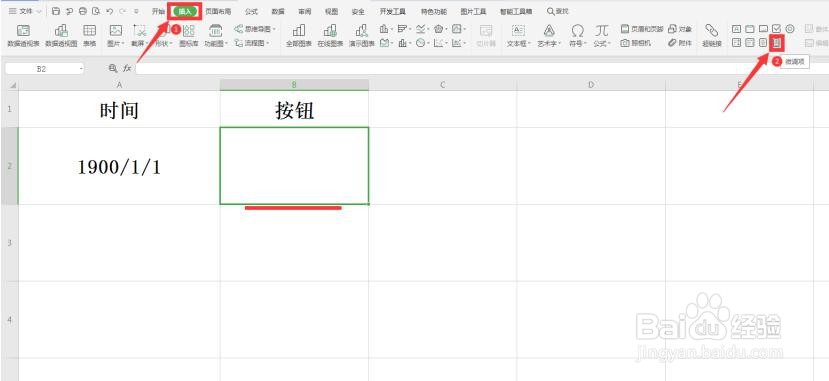Switch to the 数据 (Data) tab
The width and height of the screenshot is (829, 381).
click(x=278, y=11)
